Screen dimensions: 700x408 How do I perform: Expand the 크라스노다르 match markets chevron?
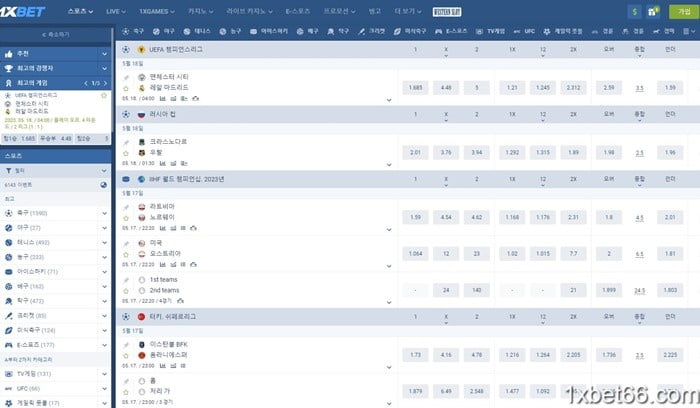[x=389, y=165]
